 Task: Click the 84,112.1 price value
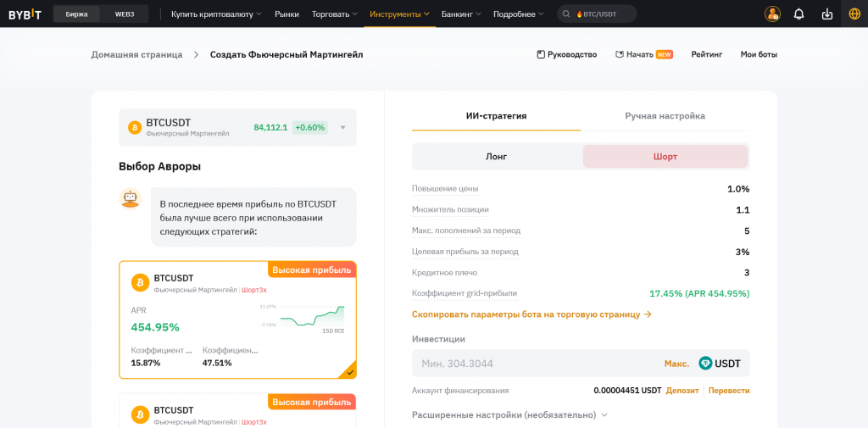pyautogui.click(x=270, y=128)
